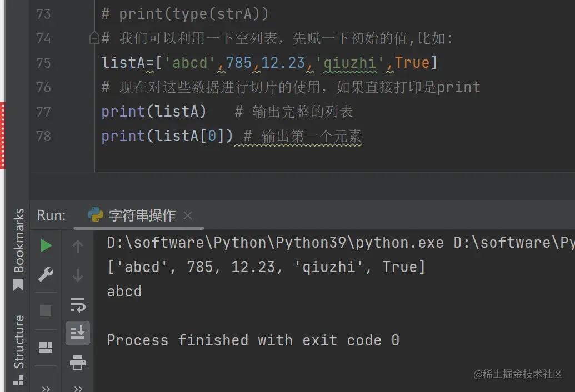The width and height of the screenshot is (575, 392).
Task: Open the Bookmarks tool window
Action: tap(19, 249)
